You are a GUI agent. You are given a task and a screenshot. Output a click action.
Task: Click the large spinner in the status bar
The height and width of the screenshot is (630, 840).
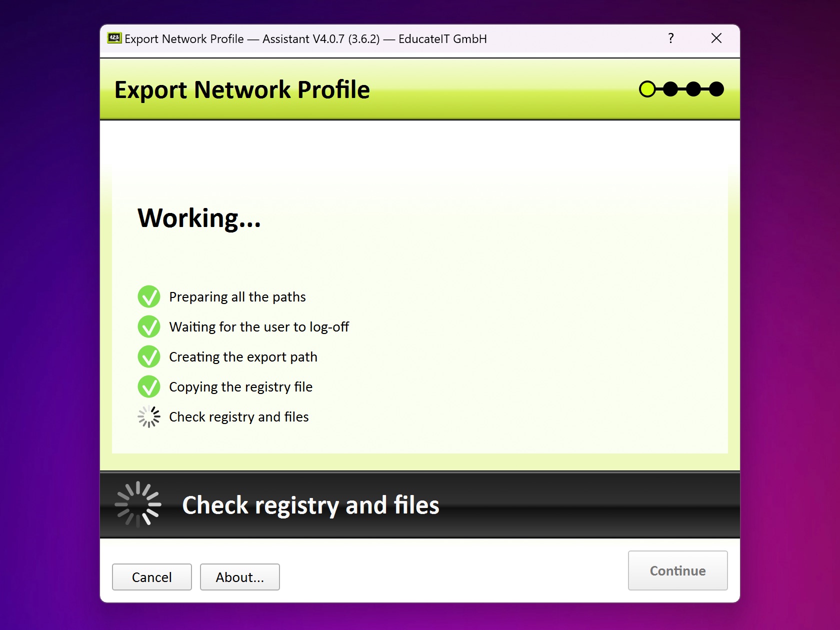(137, 504)
